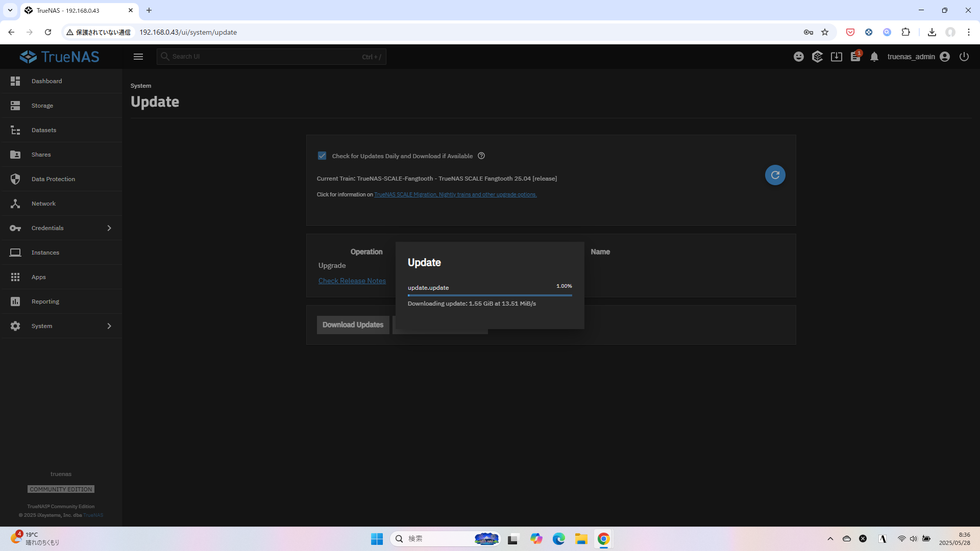The image size is (980, 551).
Task: Open File Explorer from taskbar
Action: pos(581,539)
